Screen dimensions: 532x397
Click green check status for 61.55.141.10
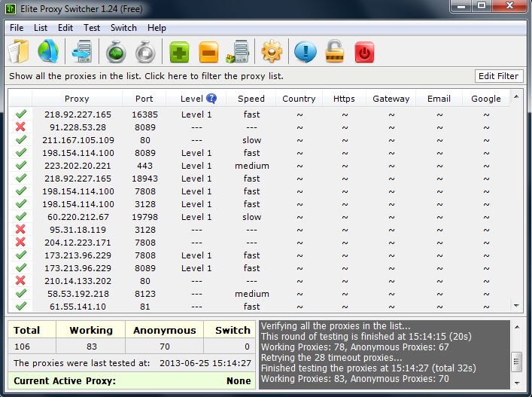21,306
